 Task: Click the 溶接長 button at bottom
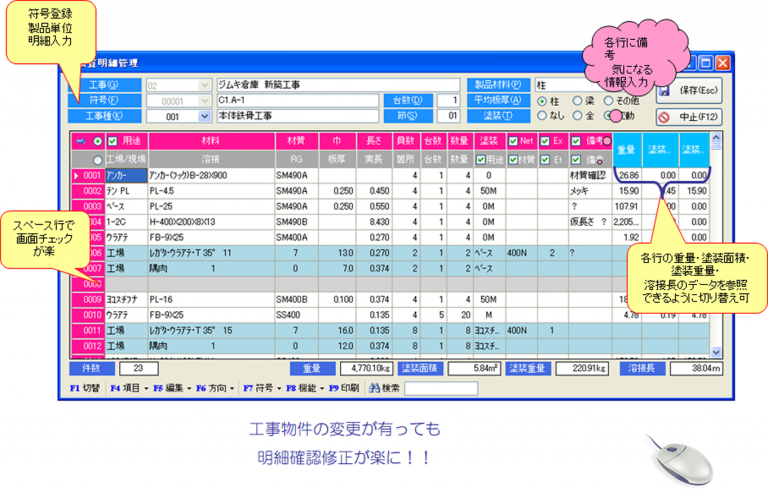tap(642, 368)
